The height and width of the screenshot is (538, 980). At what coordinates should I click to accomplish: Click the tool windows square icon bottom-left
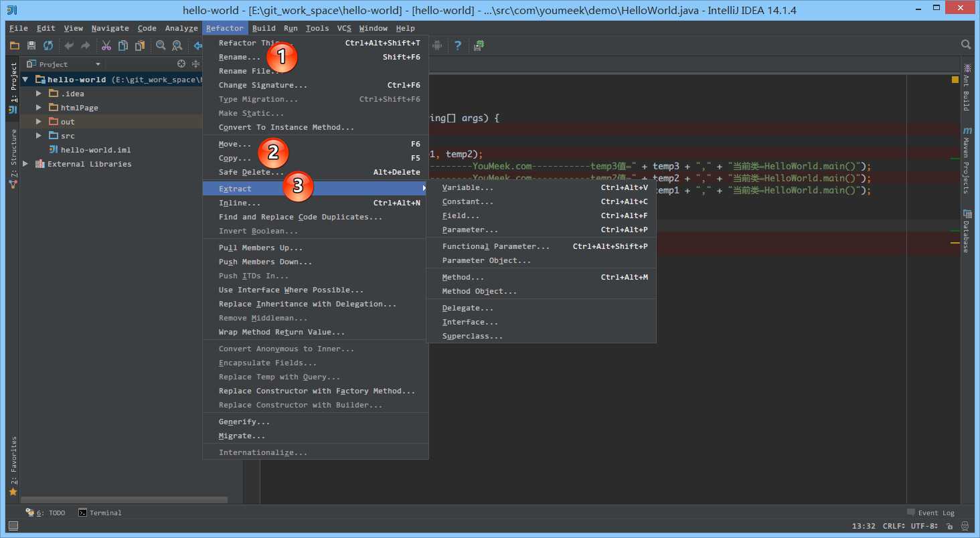click(x=13, y=526)
